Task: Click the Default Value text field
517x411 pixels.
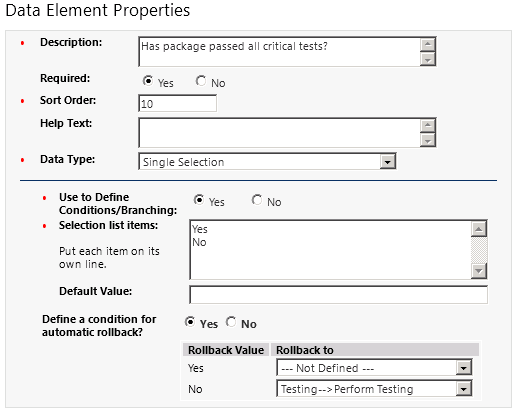Action: (x=338, y=295)
